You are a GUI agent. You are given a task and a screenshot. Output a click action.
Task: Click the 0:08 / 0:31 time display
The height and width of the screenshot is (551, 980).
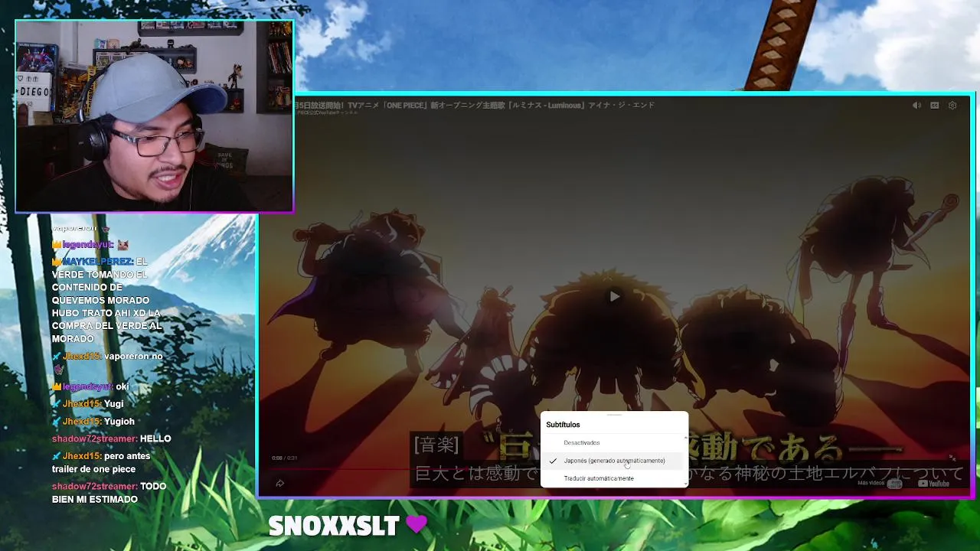(x=284, y=458)
